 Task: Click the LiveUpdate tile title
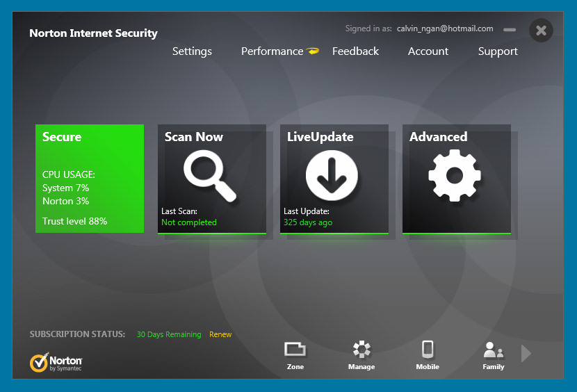click(x=320, y=137)
